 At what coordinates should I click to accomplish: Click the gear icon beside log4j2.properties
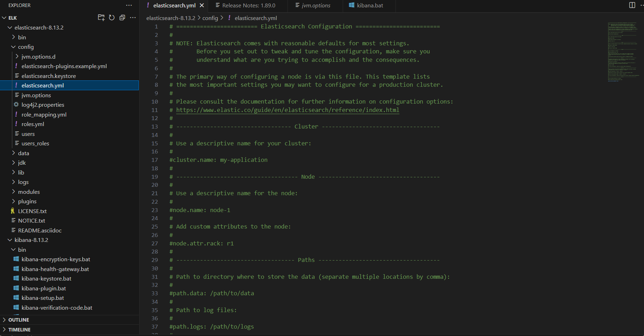pyautogui.click(x=16, y=105)
